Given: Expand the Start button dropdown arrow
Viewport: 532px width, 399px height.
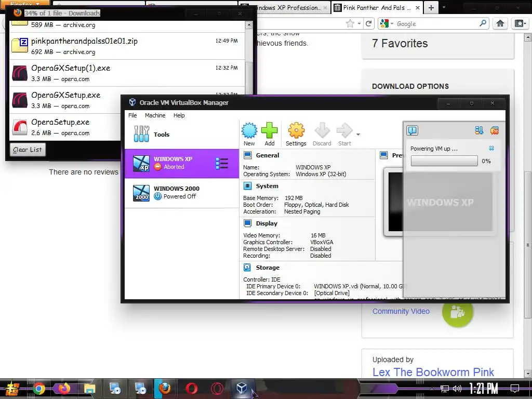Looking at the screenshot, I should tap(358, 135).
